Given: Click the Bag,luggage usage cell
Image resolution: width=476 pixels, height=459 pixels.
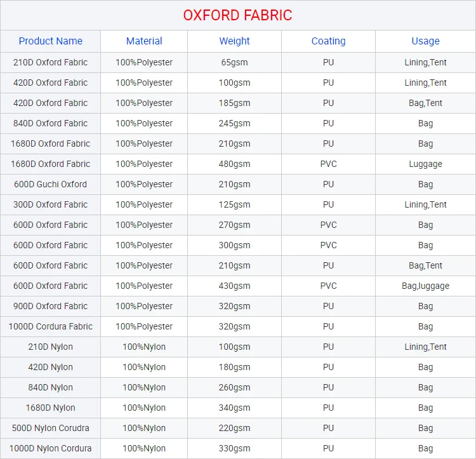Looking at the screenshot, I should [x=425, y=286].
